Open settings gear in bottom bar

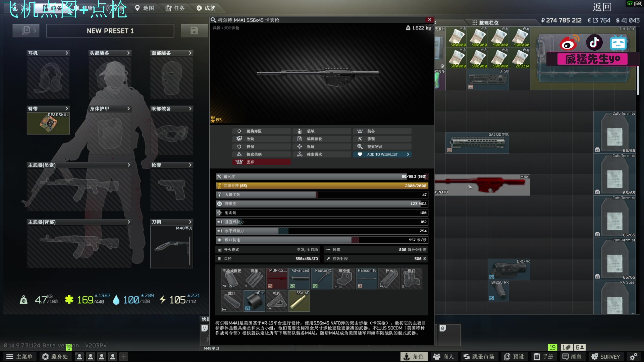[x=633, y=357]
